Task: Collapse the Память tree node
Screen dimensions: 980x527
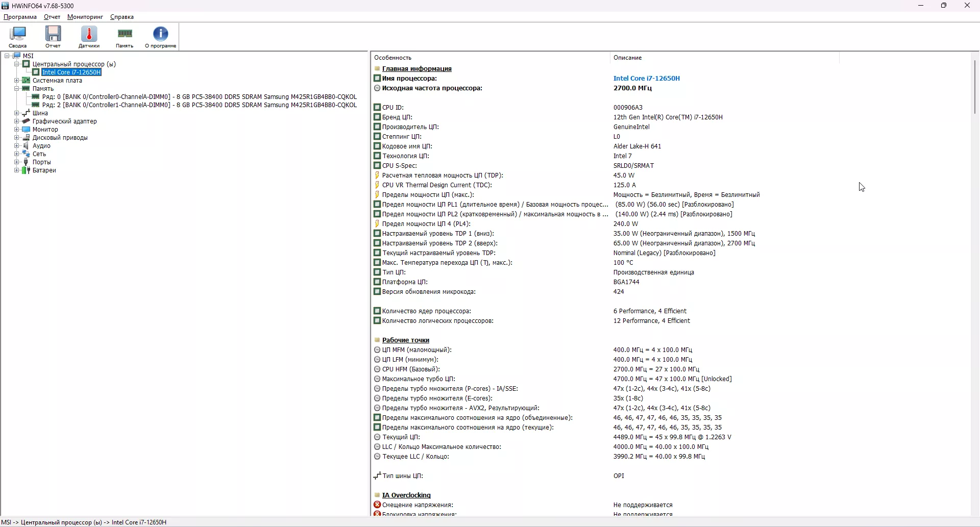Action: point(16,89)
